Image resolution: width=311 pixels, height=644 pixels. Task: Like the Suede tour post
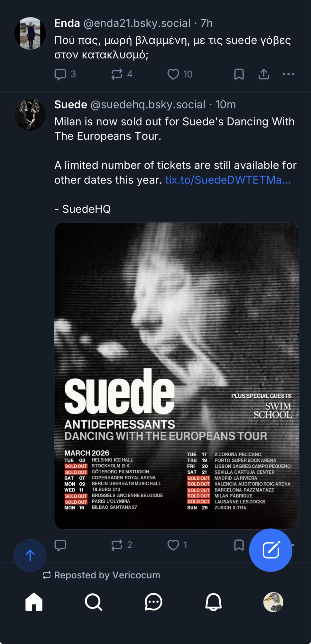[x=173, y=545]
